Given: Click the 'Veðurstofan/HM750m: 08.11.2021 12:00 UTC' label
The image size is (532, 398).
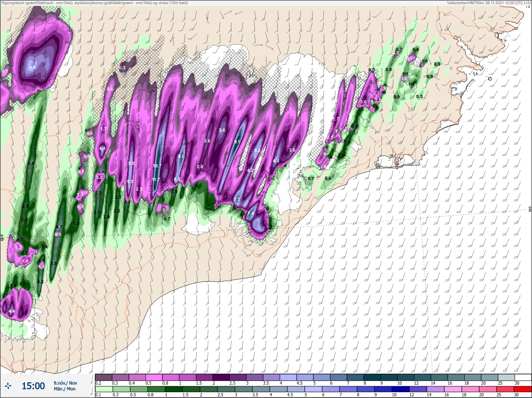Looking at the screenshot, I should (490, 3).
